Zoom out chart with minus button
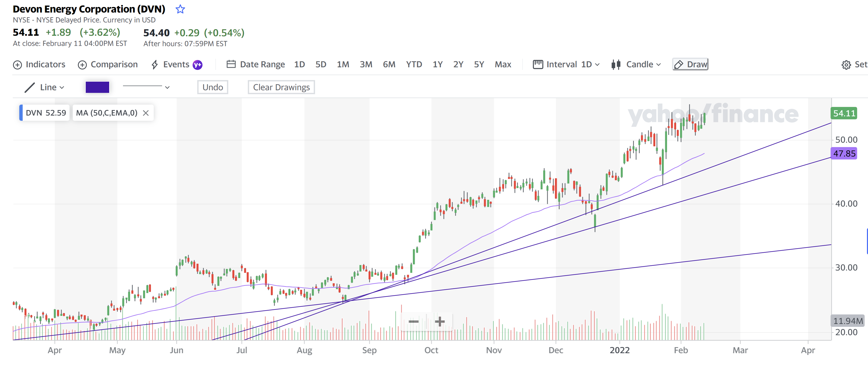 point(414,321)
